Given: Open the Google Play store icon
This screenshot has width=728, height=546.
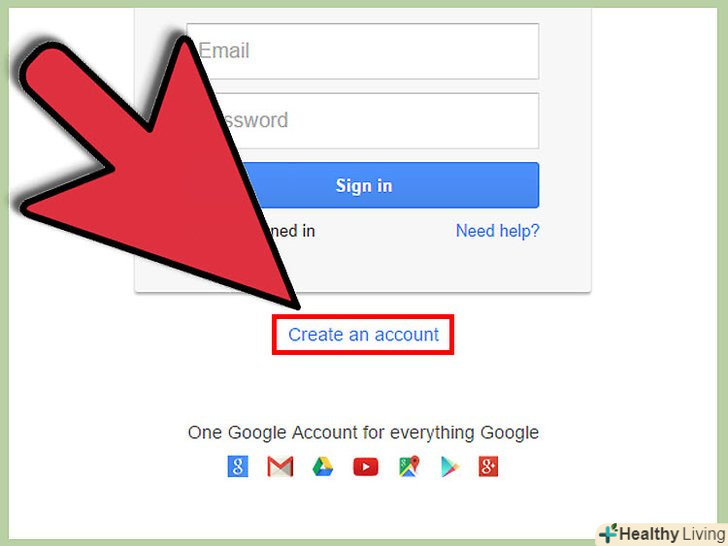Looking at the screenshot, I should [x=450, y=467].
